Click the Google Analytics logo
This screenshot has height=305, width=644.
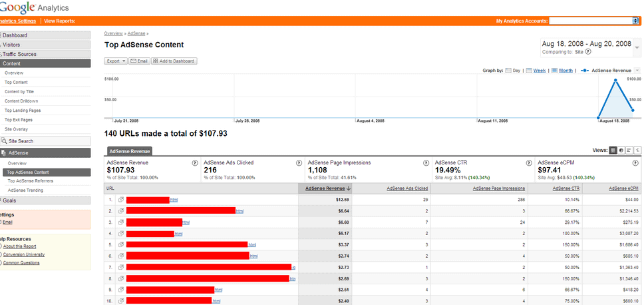35,7
